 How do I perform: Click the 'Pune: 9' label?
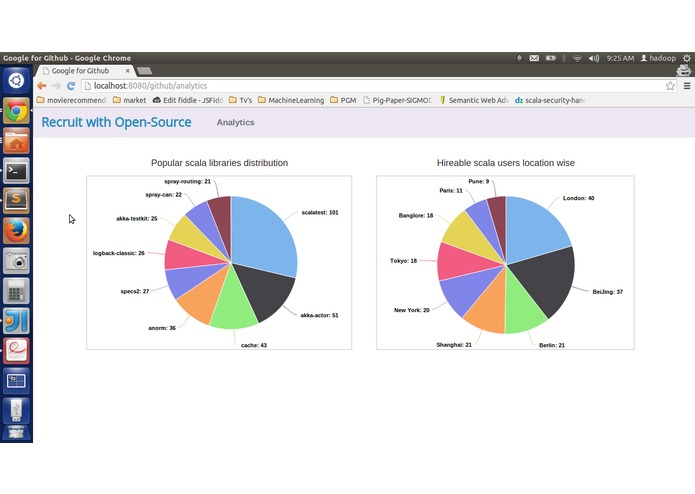479,182
